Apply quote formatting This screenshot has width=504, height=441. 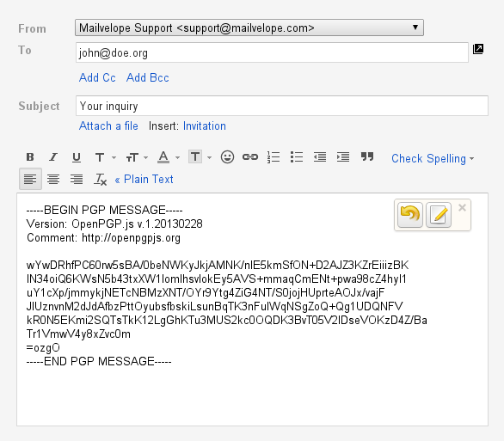367,156
